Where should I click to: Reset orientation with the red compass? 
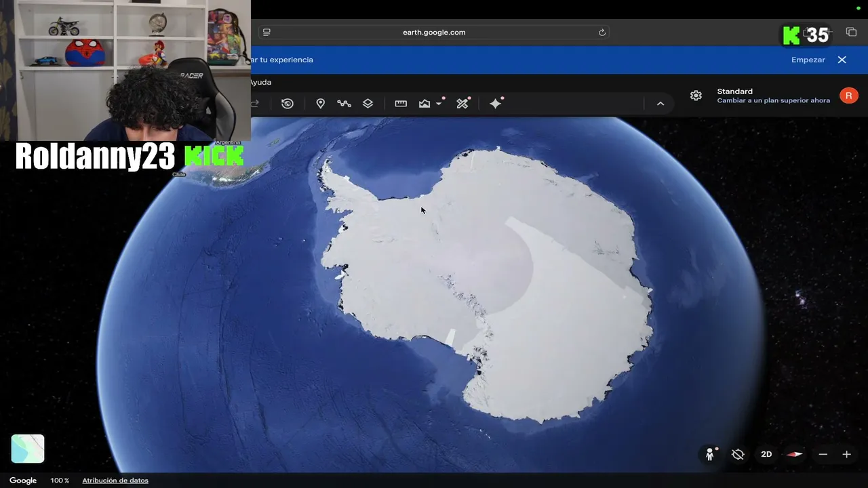tap(794, 454)
